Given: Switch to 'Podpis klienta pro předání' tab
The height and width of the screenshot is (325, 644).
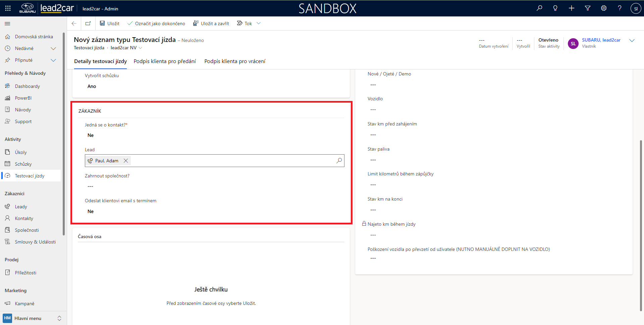Looking at the screenshot, I should 165,61.
